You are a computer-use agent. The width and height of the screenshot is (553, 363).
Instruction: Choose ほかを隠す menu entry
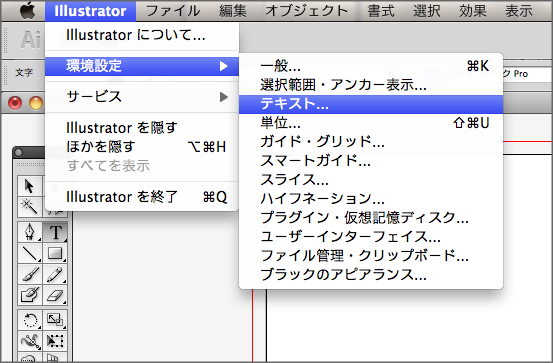point(142,146)
